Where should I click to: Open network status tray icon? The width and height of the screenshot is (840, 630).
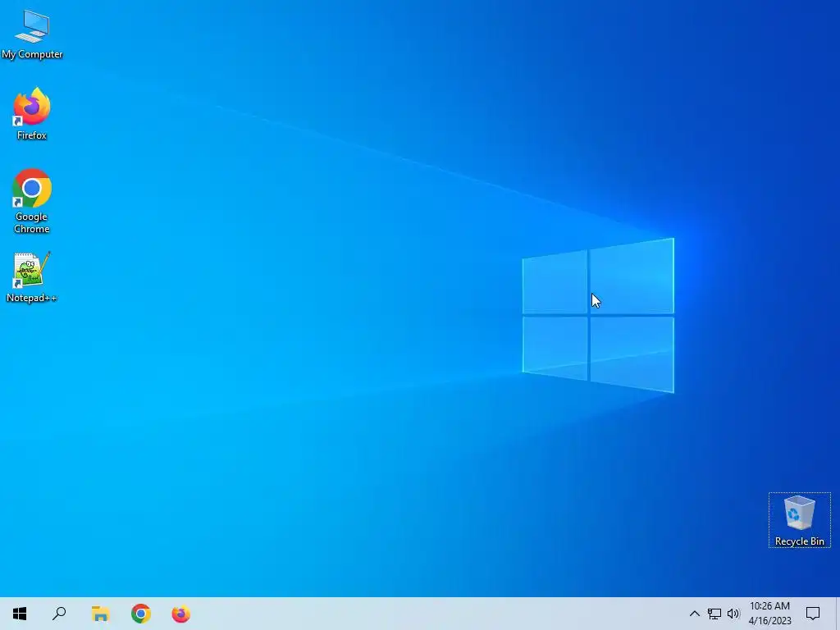click(714, 614)
